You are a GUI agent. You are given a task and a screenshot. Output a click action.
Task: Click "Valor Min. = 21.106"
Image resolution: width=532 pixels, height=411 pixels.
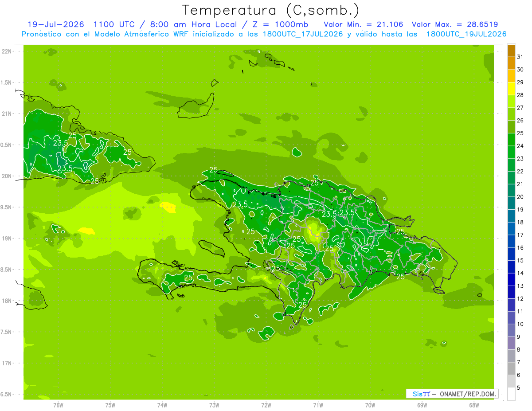[364, 24]
